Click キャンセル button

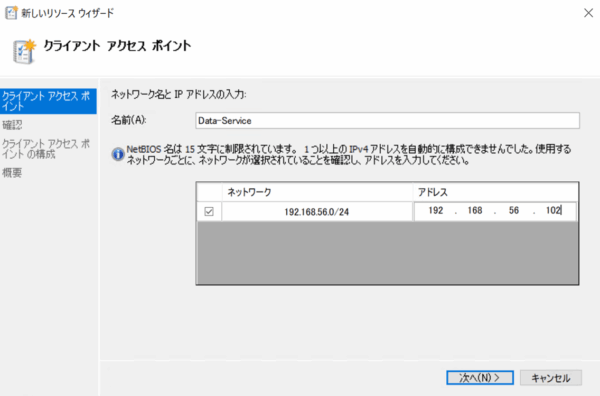coord(551,378)
